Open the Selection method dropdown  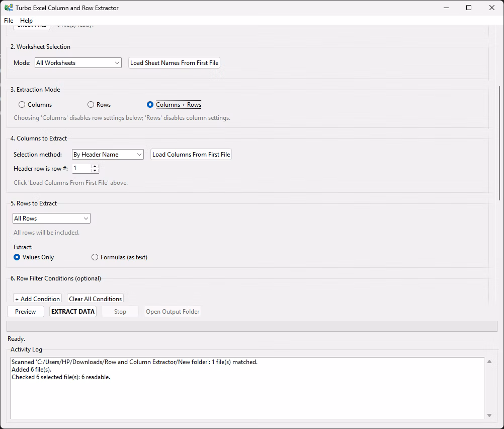coord(108,155)
